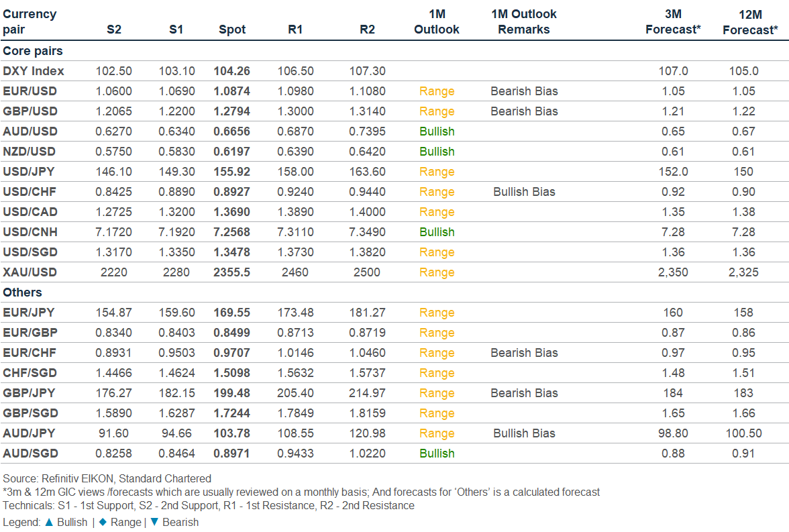The width and height of the screenshot is (789, 532).
Task: Click the Range diamond legend icon
Action: pyautogui.click(x=102, y=522)
